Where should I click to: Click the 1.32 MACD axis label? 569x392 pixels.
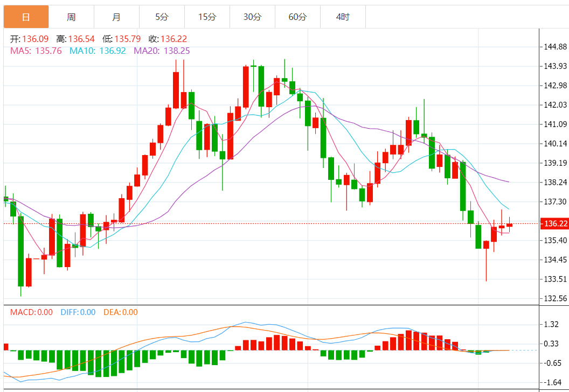551,324
